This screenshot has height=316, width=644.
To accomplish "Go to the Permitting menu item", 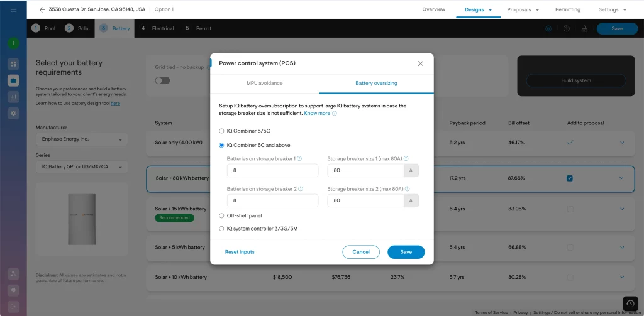I will click(567, 10).
